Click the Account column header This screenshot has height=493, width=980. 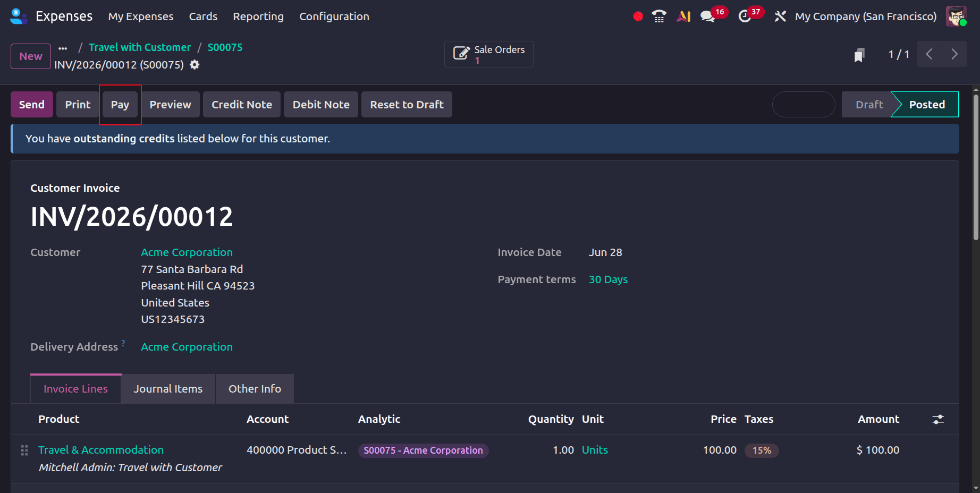tap(267, 419)
